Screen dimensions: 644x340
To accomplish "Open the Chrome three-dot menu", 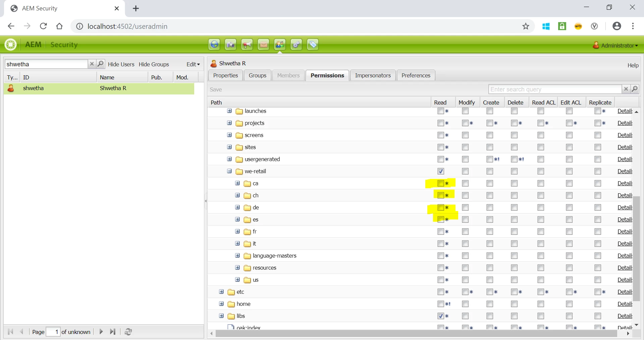I will (x=633, y=26).
